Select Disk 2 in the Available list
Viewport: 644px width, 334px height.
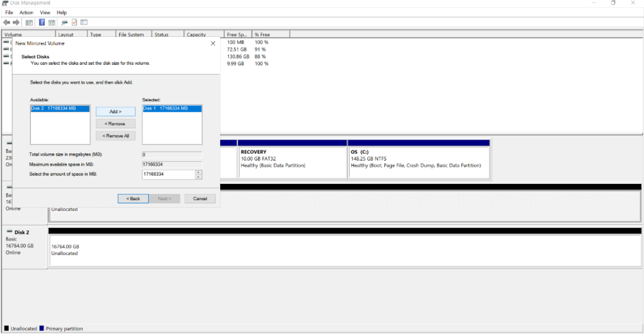click(x=60, y=109)
